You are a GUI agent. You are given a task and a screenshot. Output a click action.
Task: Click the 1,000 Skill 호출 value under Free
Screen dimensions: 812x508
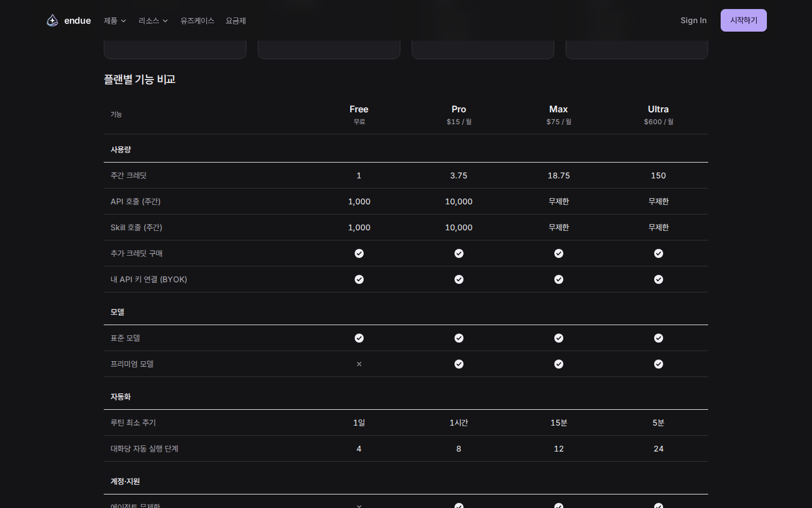point(359,227)
